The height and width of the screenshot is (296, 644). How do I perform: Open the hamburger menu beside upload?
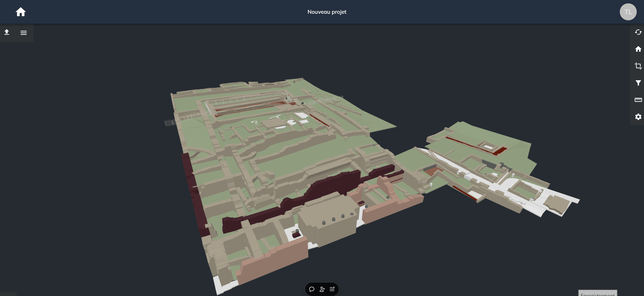click(24, 33)
